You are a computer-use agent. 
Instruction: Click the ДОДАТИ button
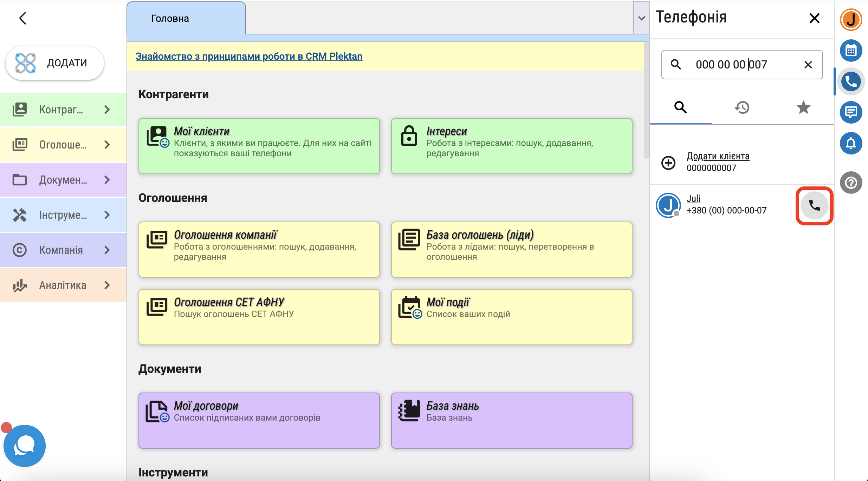pos(55,63)
